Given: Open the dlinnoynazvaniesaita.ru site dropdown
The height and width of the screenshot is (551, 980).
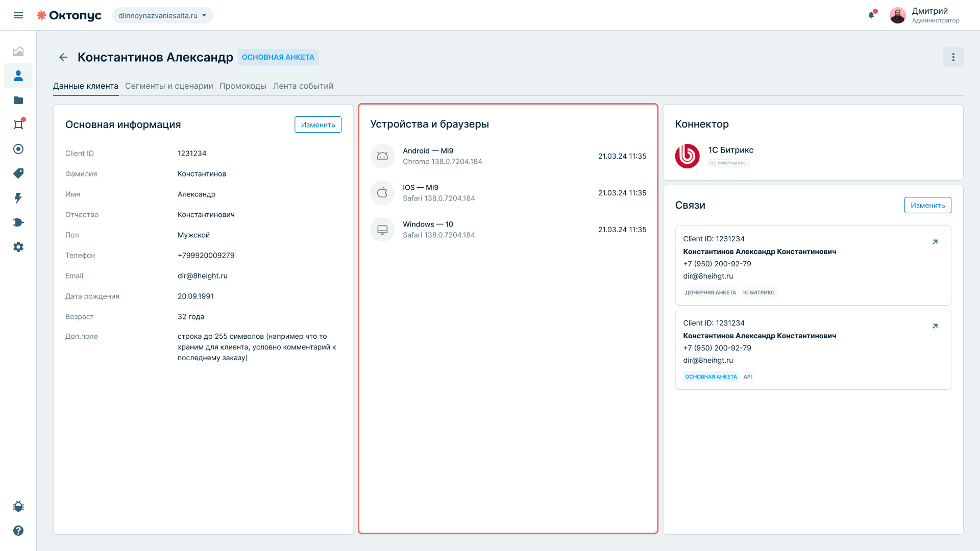Looking at the screenshot, I should tap(162, 15).
